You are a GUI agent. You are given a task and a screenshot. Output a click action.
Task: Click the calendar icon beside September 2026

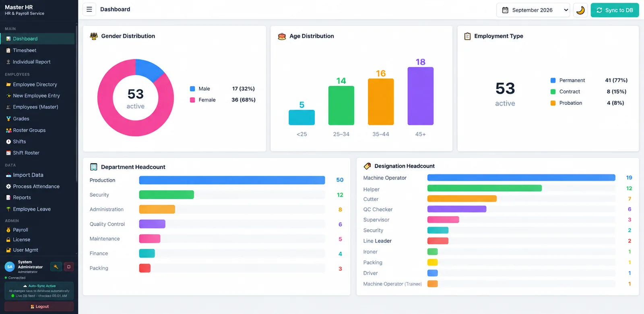505,10
